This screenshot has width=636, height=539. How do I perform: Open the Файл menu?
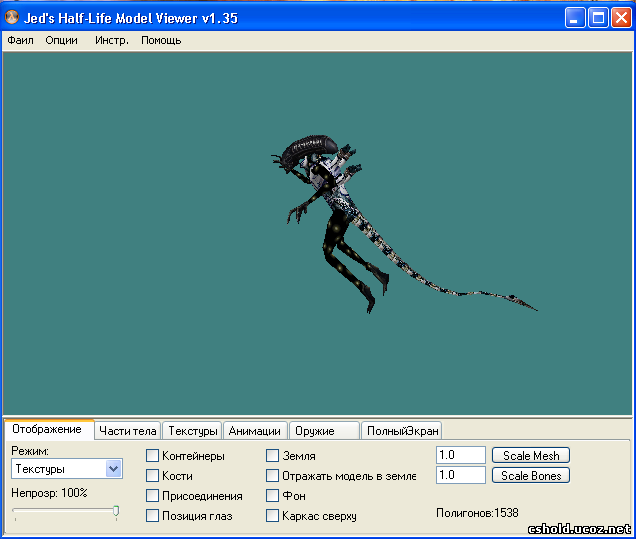20,40
